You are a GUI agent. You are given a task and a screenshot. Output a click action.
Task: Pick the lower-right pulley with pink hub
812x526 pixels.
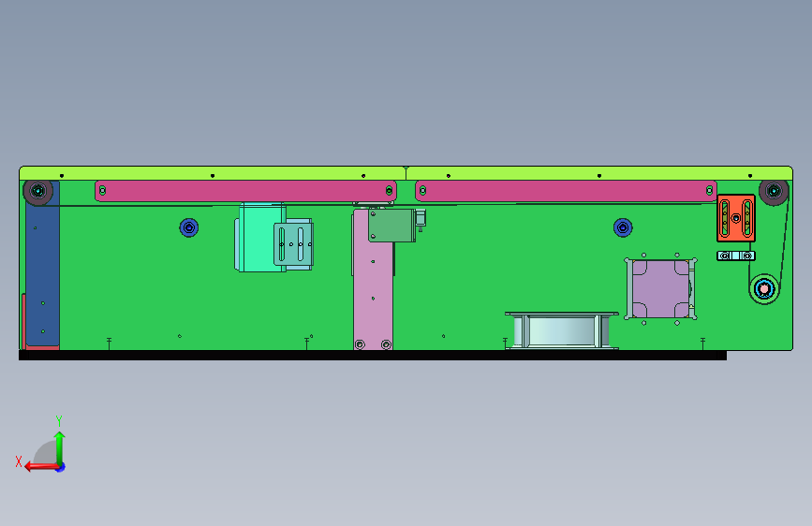[x=764, y=289]
